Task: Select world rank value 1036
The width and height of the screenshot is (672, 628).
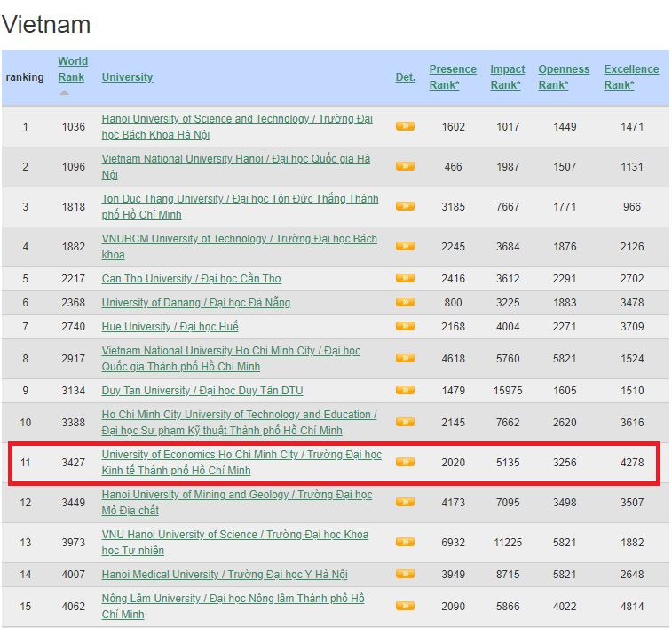Action: (x=74, y=126)
